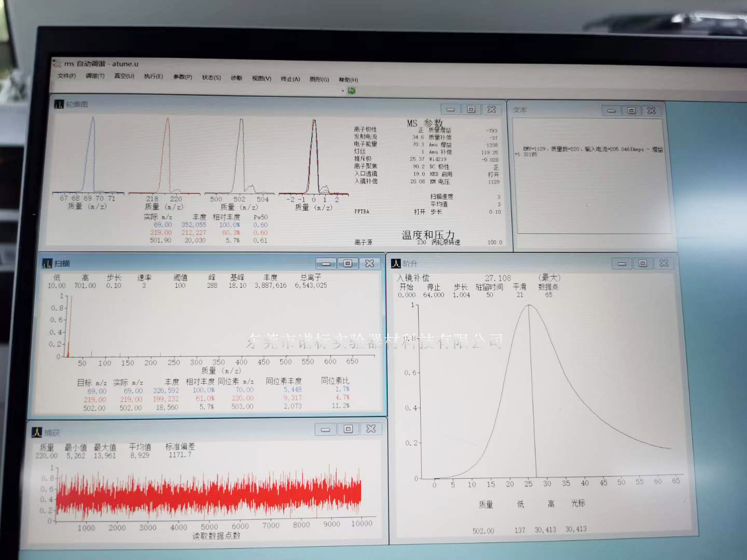Viewport: 747px width, 560px height.
Task: Open the 诊断 diagnostics menu
Action: (237, 78)
